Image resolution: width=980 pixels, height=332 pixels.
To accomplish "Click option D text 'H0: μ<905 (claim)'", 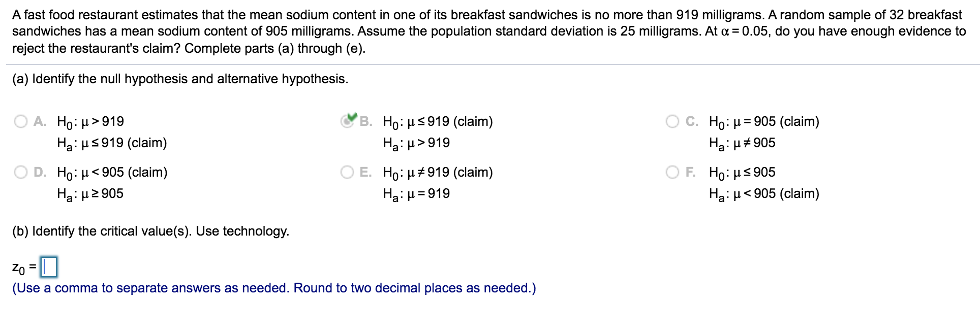I will pos(112,173).
